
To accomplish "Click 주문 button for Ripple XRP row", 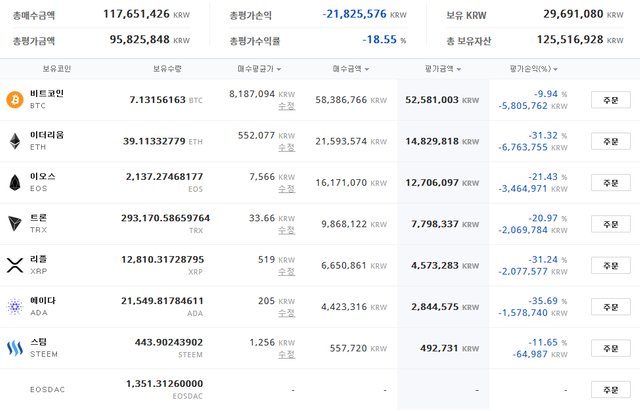I will (x=611, y=266).
